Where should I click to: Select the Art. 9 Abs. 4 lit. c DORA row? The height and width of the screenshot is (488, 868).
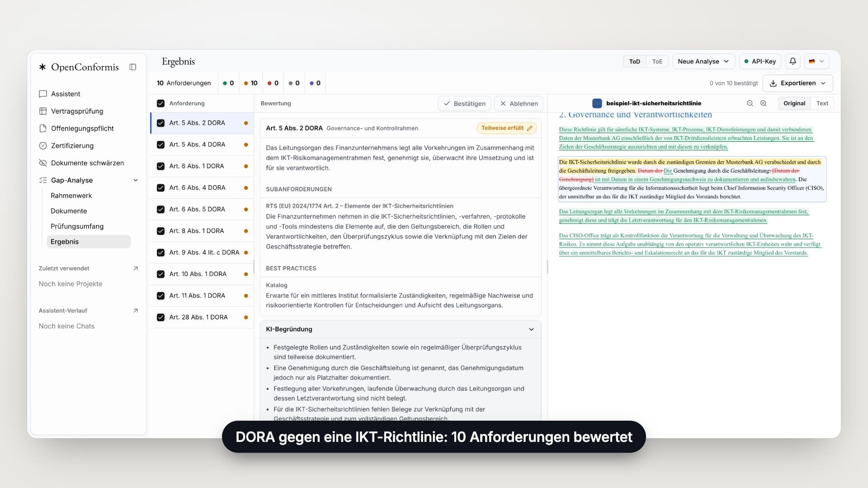coord(202,253)
